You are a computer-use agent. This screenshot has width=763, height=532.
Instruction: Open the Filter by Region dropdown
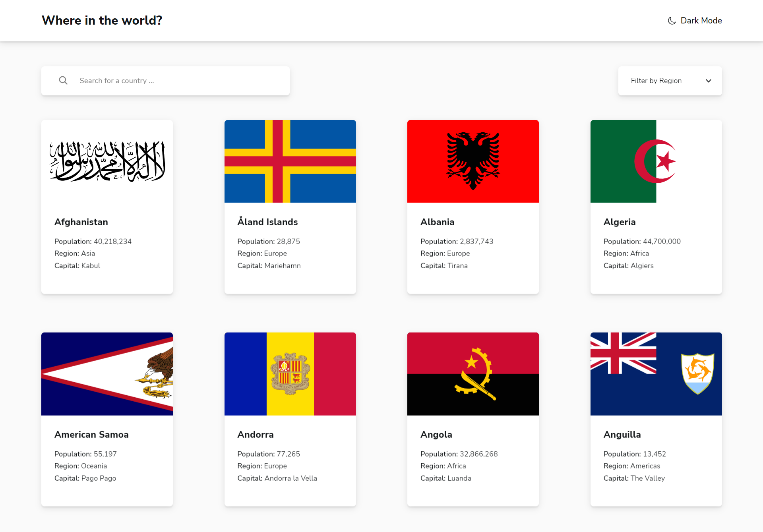click(x=670, y=81)
